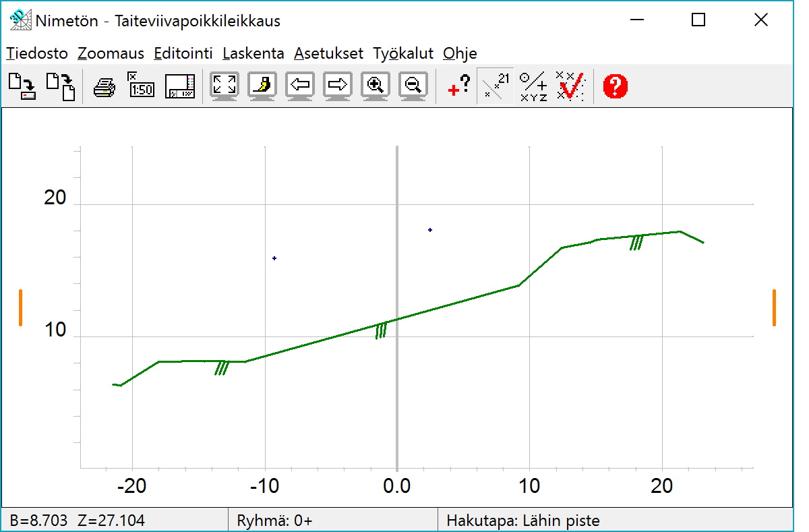Click the print icon in toolbar
Screen dimensions: 809x532
click(104, 87)
